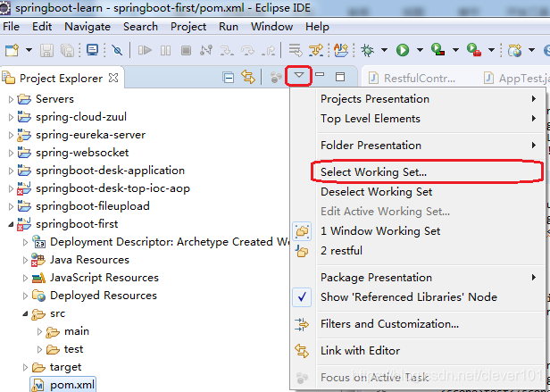Click the Focus on Active Task toolbar icon
Screen dimensions: 550x392
276,77
